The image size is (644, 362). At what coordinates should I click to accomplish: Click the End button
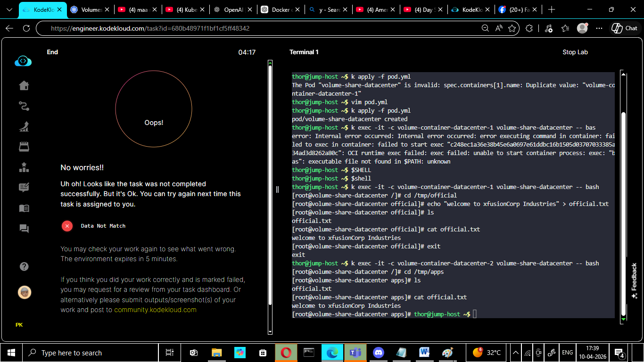tap(52, 52)
